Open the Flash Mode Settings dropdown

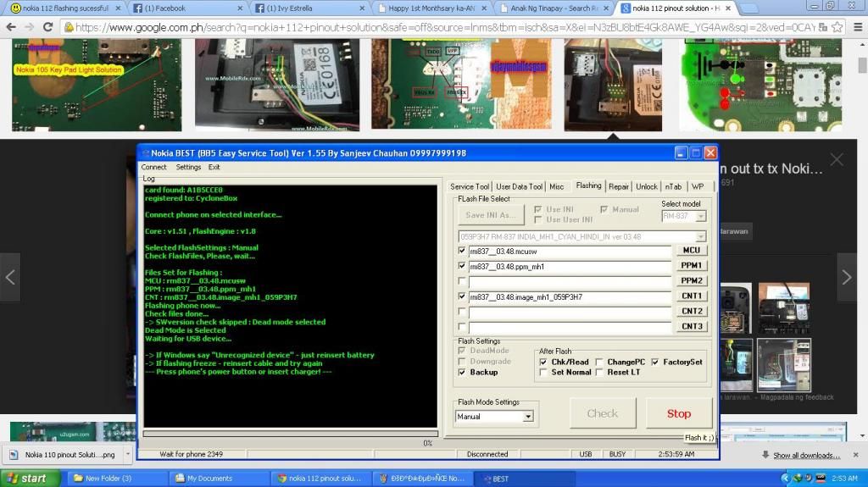click(x=528, y=417)
